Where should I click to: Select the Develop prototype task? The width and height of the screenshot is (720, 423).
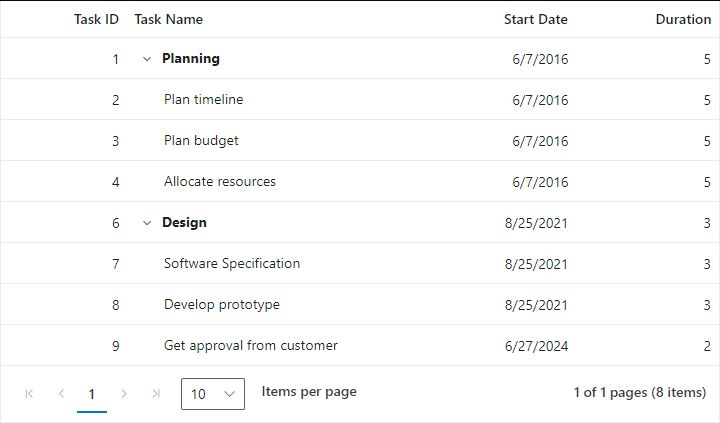(x=222, y=305)
